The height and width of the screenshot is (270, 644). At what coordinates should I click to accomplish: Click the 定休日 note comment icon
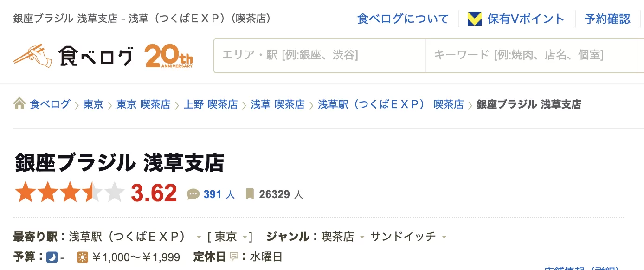click(234, 257)
